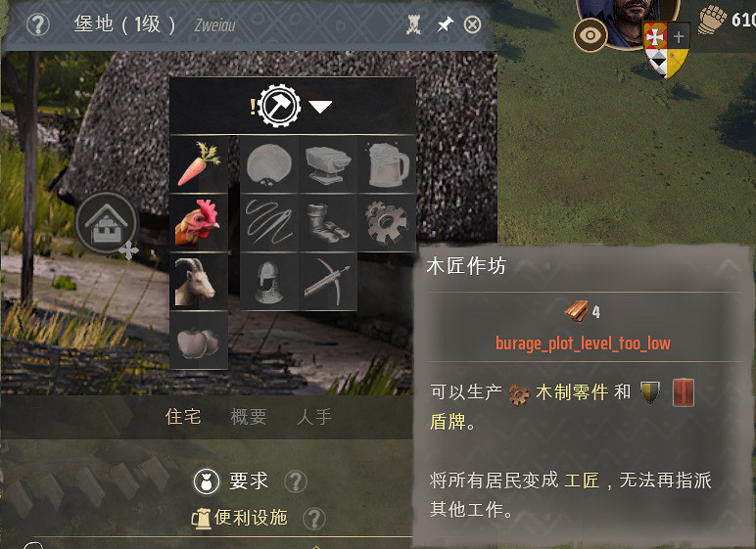
Task: Pick the carpenter gear workshop icon
Action: 387,223
